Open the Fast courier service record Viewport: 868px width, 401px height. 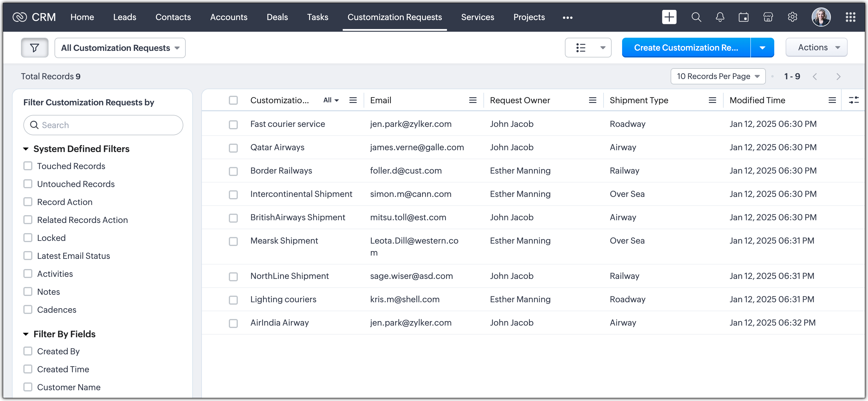288,124
